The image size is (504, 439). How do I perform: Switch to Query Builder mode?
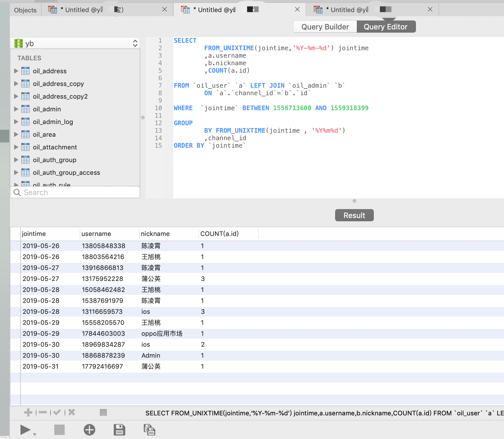tap(325, 27)
